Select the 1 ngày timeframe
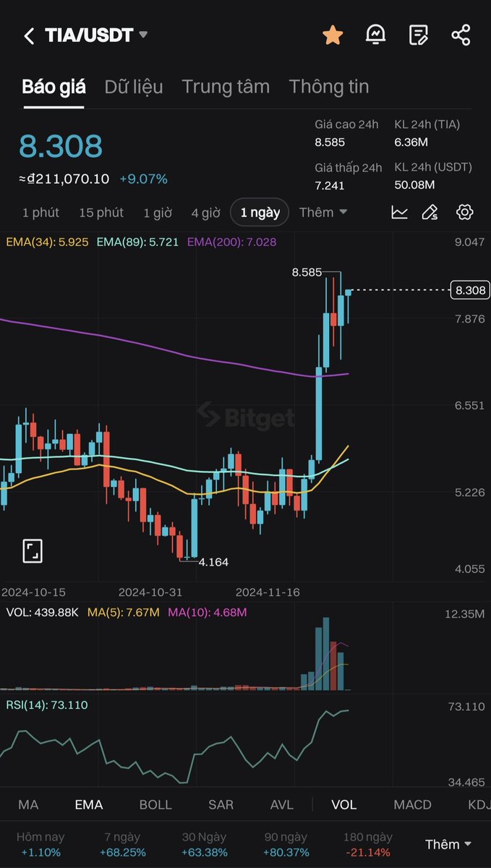491x868 pixels. (x=260, y=213)
